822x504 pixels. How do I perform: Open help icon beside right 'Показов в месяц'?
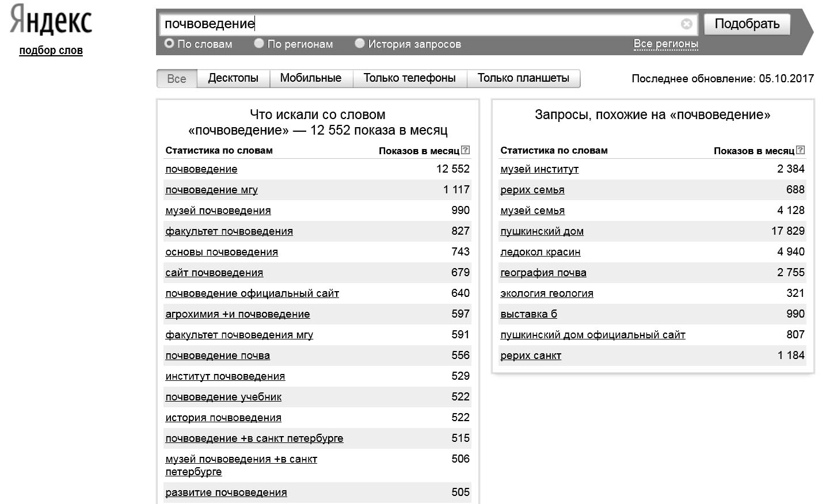click(801, 150)
